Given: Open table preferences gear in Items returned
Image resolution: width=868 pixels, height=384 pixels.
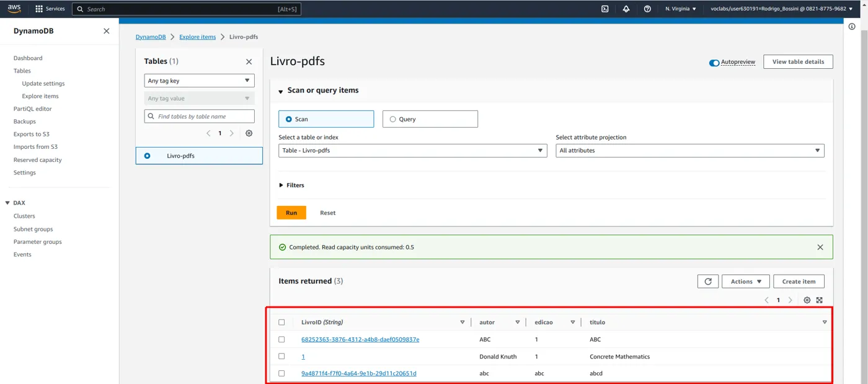Looking at the screenshot, I should [x=807, y=300].
